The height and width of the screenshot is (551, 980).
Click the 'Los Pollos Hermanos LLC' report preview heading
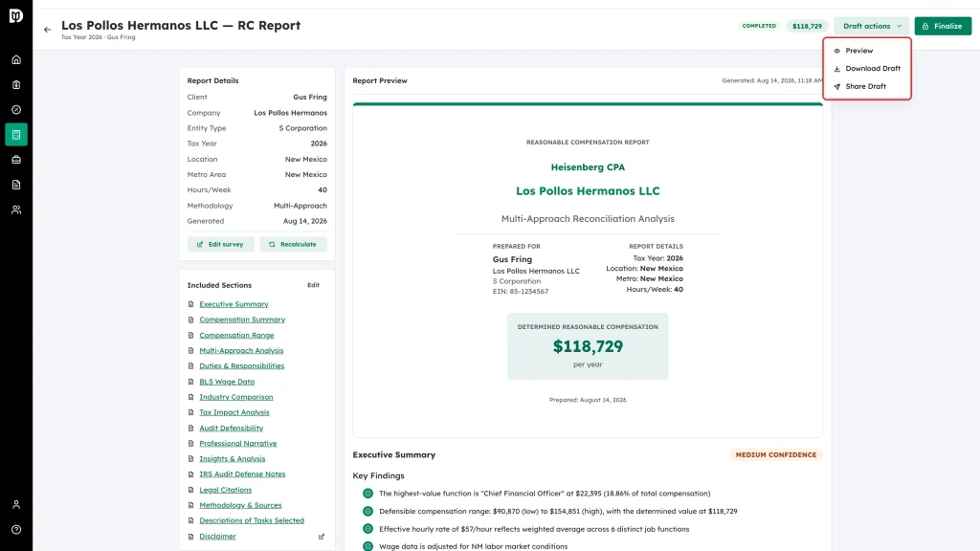[x=588, y=191]
